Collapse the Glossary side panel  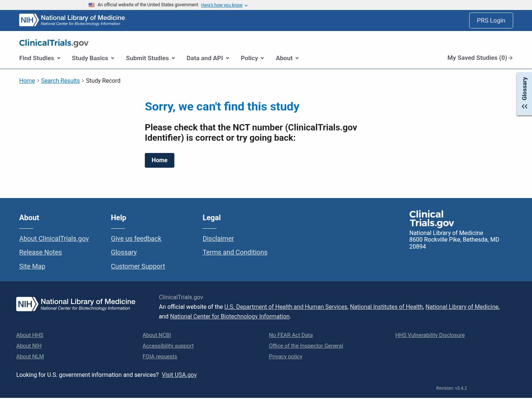click(x=524, y=106)
